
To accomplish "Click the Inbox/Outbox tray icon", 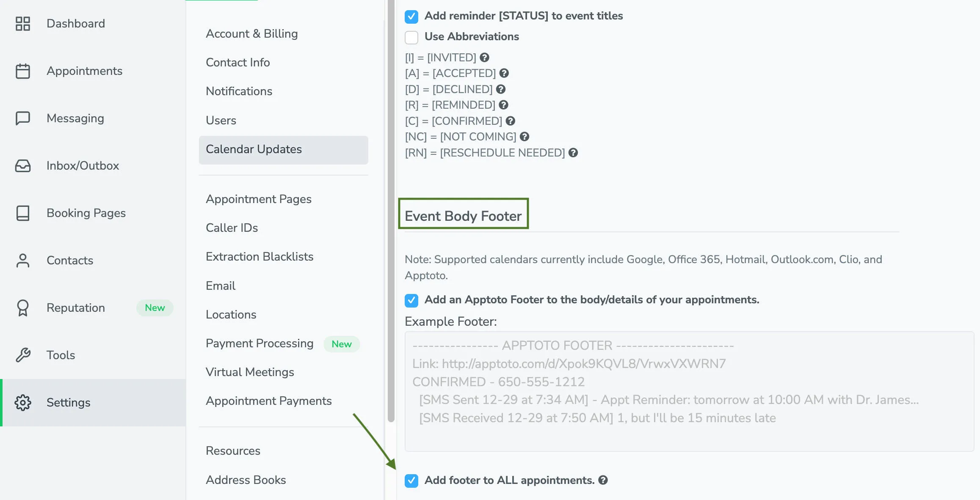I will tap(23, 166).
